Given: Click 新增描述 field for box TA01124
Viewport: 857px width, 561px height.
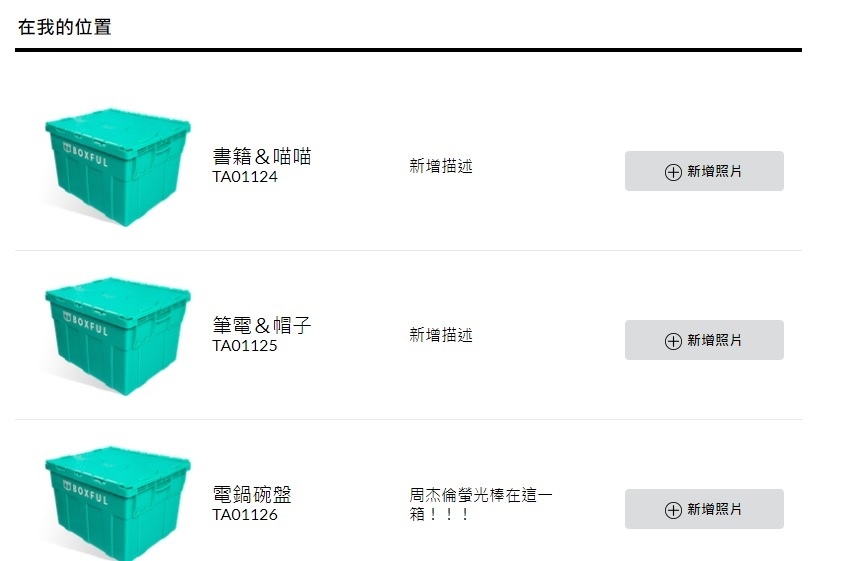Looking at the screenshot, I should pos(441,166).
